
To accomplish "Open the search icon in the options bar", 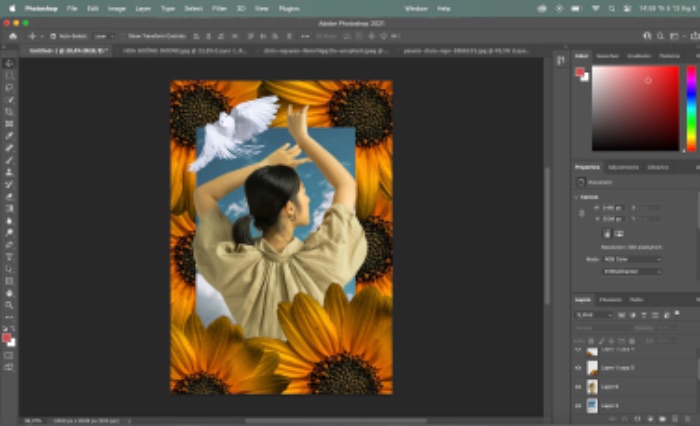I will tap(660, 36).
